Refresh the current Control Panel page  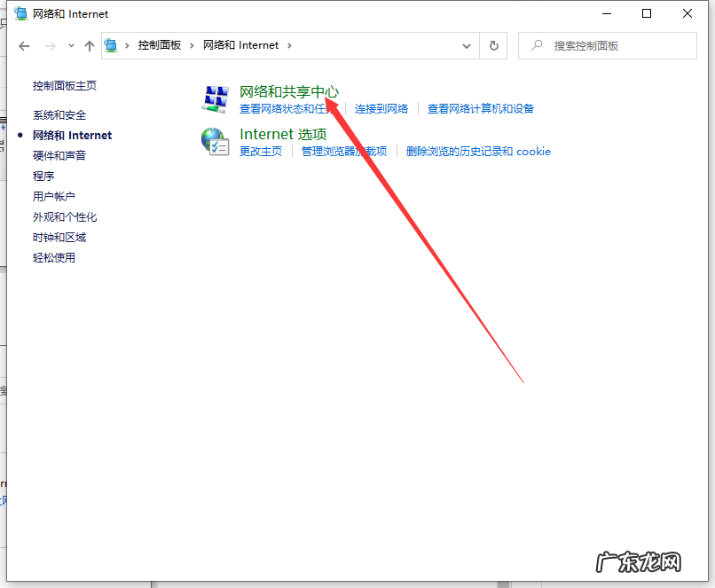[x=493, y=45]
